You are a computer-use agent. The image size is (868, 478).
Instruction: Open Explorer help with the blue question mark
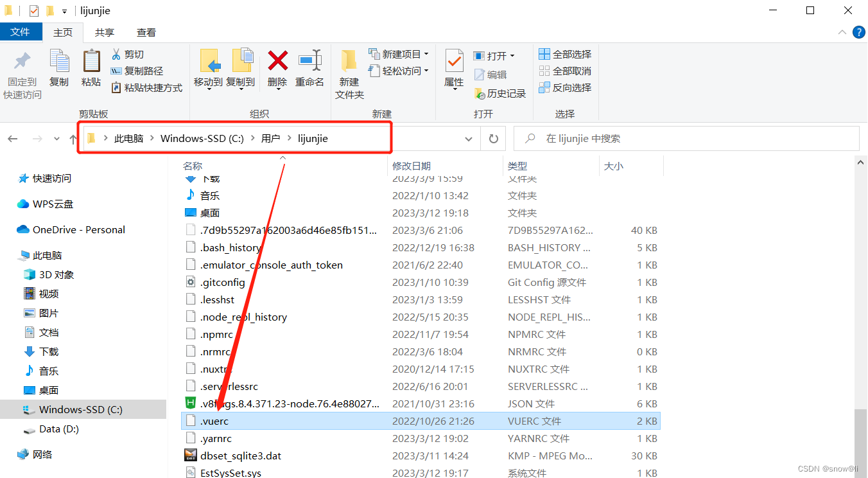(859, 31)
